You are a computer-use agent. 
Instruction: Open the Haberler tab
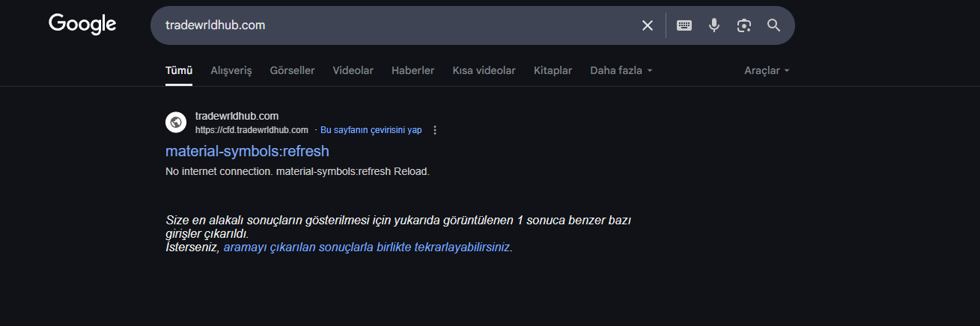413,70
